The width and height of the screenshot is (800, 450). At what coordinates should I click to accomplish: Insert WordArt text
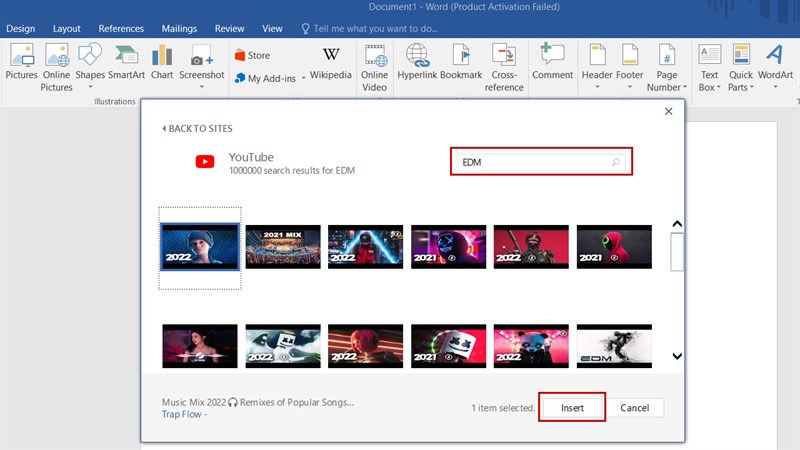pos(775,66)
